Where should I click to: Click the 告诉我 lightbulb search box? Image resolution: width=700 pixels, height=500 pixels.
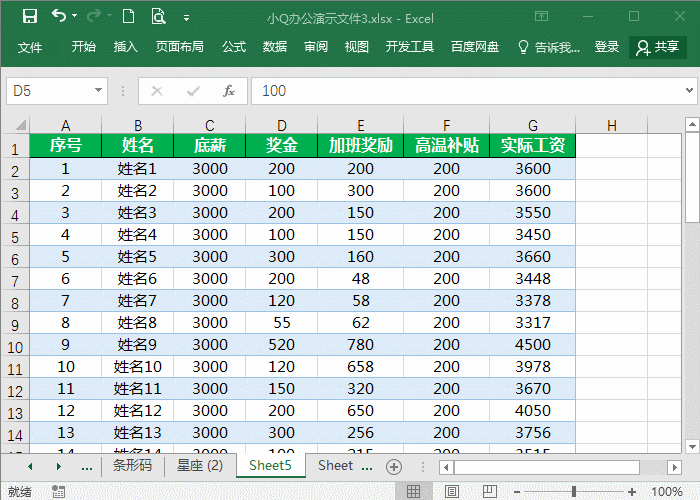tap(549, 47)
